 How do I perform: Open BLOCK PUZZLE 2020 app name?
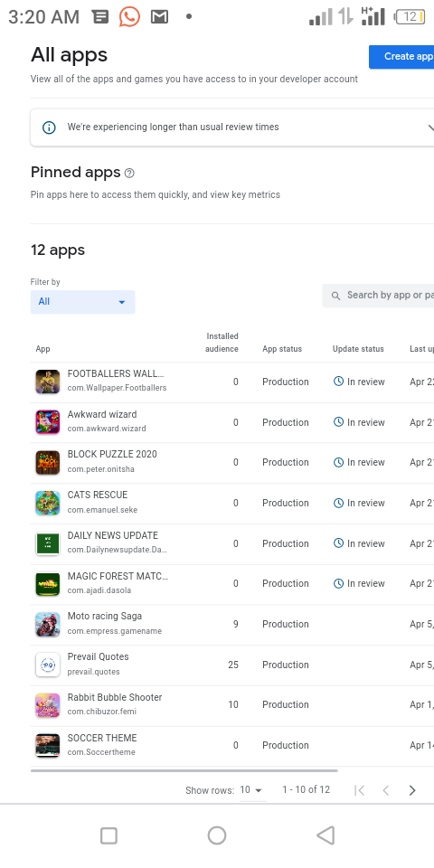point(112,454)
